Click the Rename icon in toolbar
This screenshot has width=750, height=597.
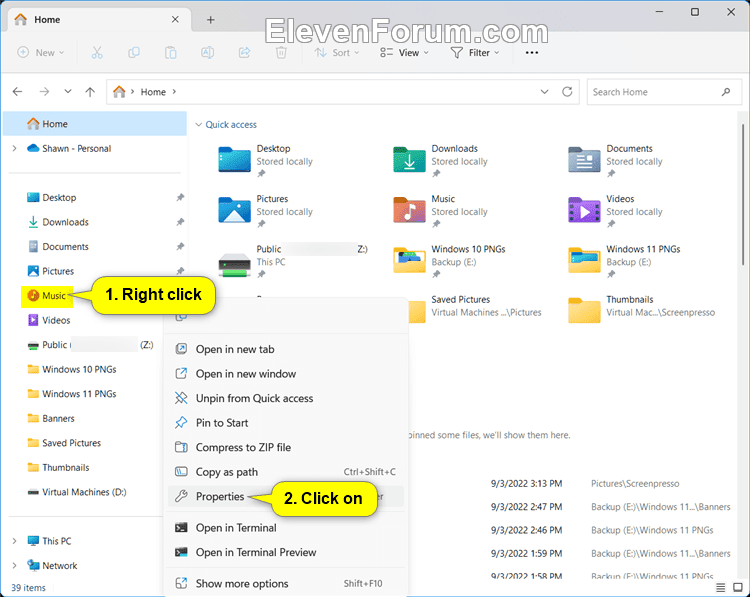point(208,53)
